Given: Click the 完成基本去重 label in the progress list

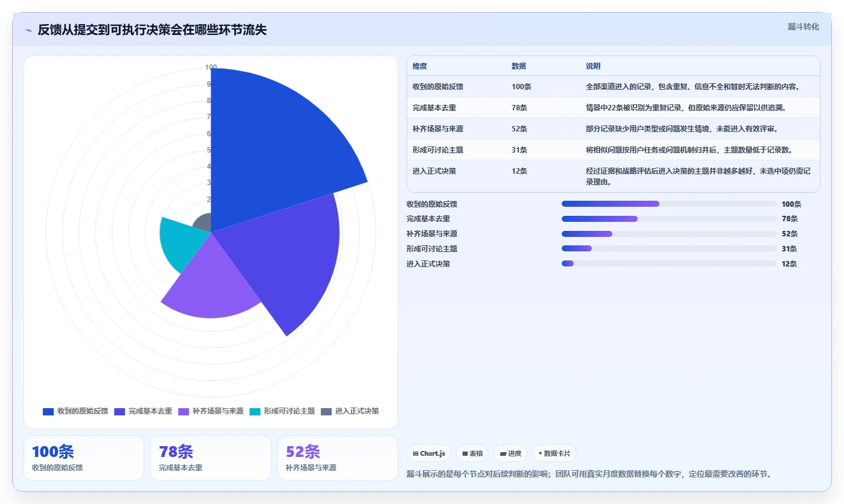Looking at the screenshot, I should pyautogui.click(x=428, y=219).
